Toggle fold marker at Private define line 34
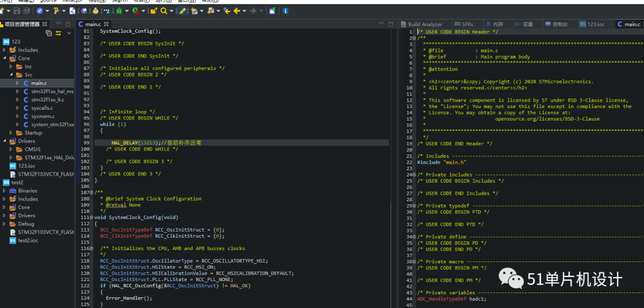This screenshot has height=308, width=644. pos(414,237)
